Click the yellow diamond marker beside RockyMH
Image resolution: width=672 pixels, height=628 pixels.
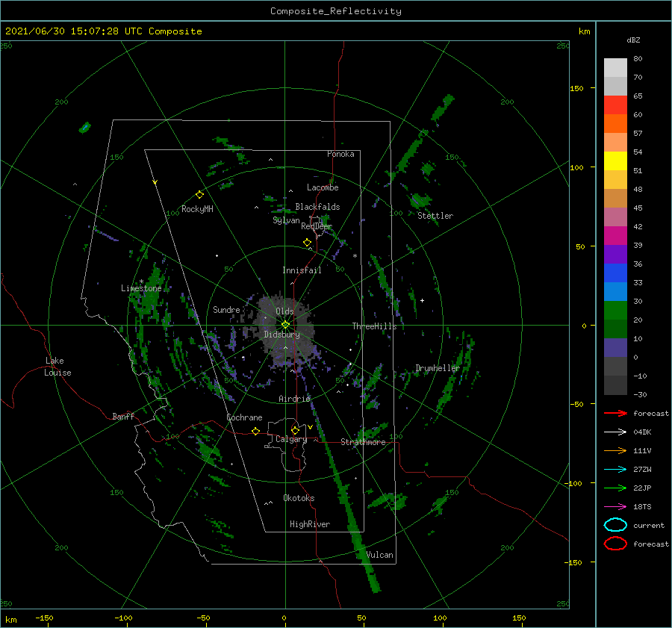pos(199,195)
